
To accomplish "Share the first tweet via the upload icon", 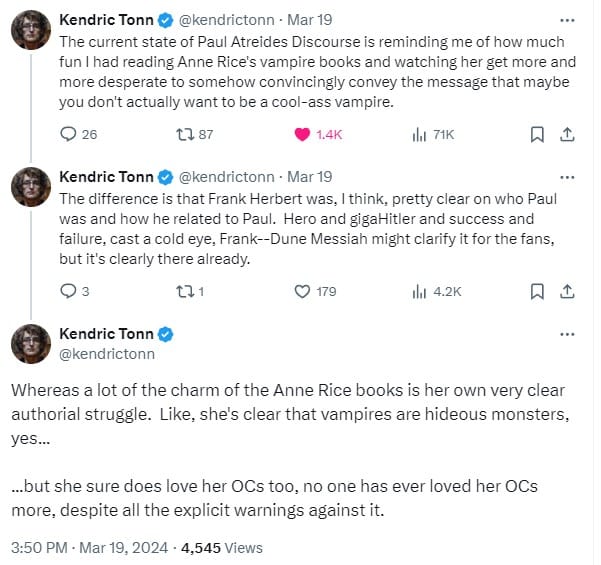I will pyautogui.click(x=567, y=135).
